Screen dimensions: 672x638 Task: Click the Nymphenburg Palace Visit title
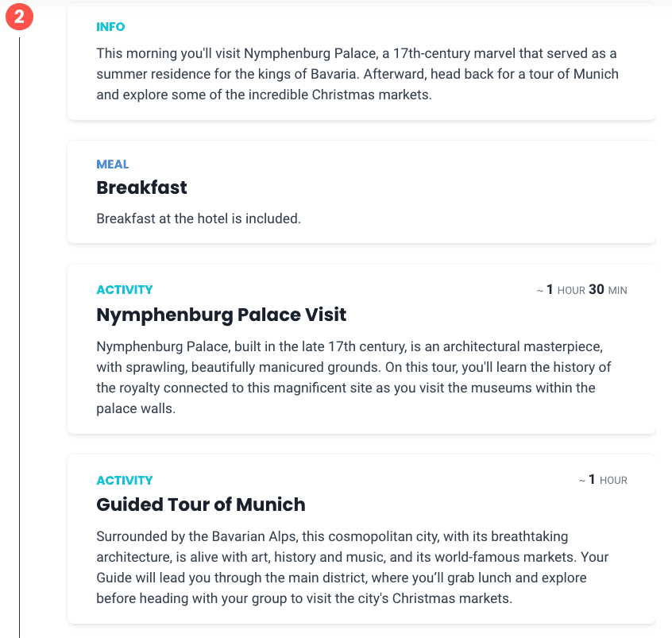(221, 315)
